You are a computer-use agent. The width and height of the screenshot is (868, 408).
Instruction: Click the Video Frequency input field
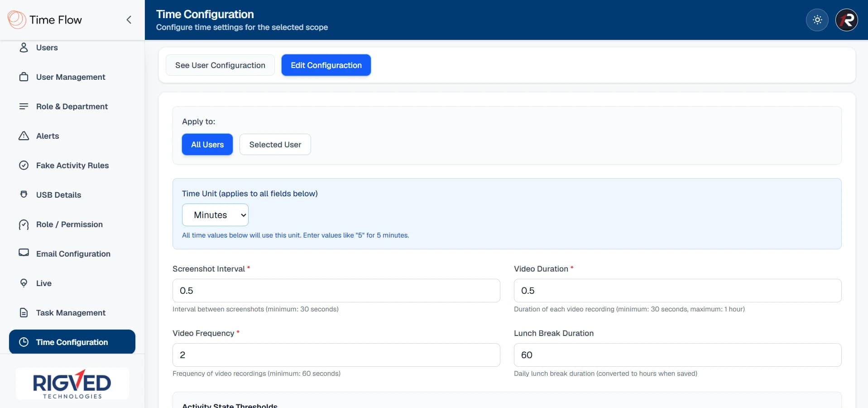(x=336, y=355)
